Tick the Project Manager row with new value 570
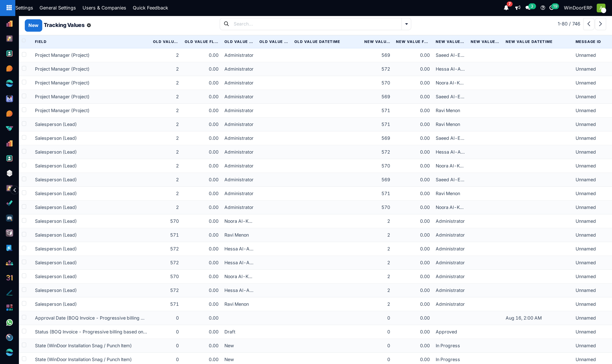 (x=24, y=82)
